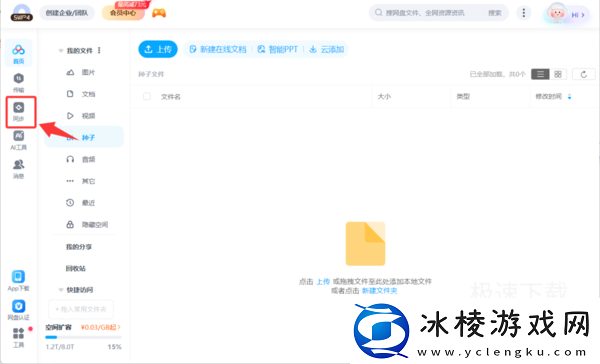Tick the select-all checkbox beside 文件名
The height and width of the screenshot is (364, 600).
tap(147, 96)
